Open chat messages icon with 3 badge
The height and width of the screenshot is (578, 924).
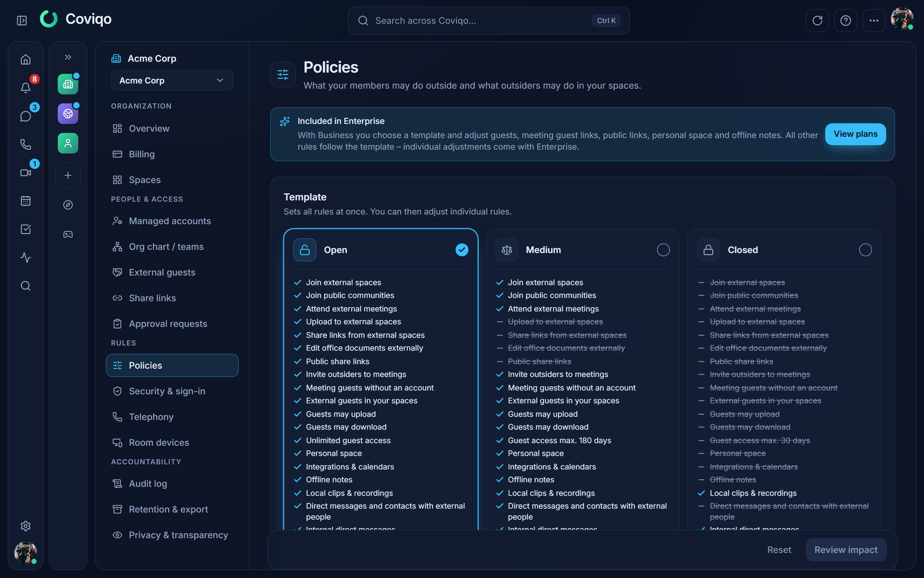pos(26,116)
